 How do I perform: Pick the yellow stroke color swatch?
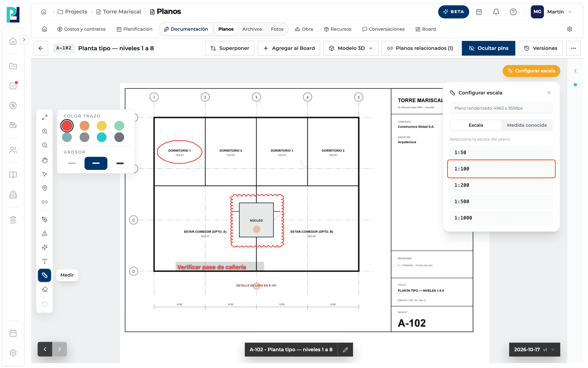[x=101, y=126]
